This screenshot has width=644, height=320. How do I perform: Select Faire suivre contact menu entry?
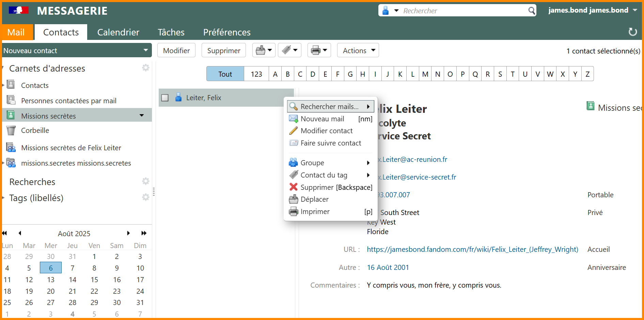pyautogui.click(x=330, y=143)
